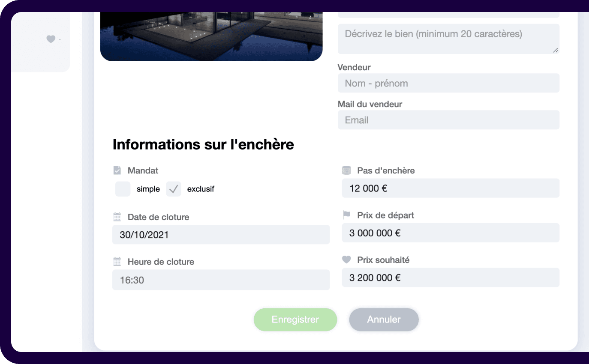Click the coins icon beside Pas d'enchère

coord(346,170)
